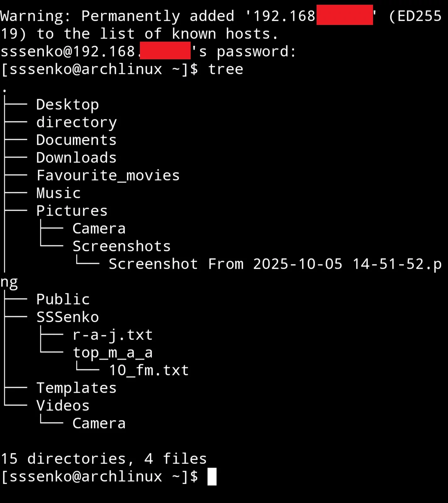The height and width of the screenshot is (503, 448).
Task: Click the Screenshots folder entry
Action: coord(121,246)
